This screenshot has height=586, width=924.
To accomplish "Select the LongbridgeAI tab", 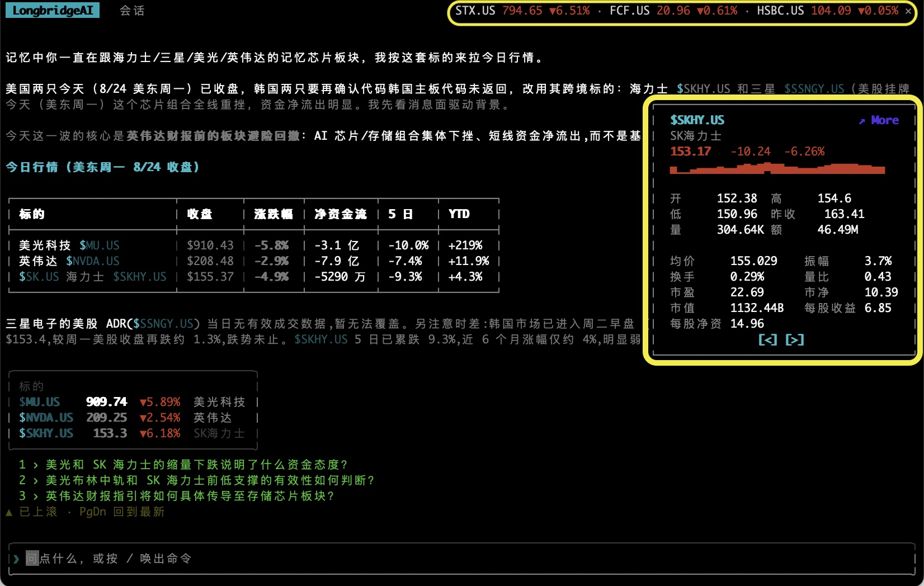I will (53, 11).
